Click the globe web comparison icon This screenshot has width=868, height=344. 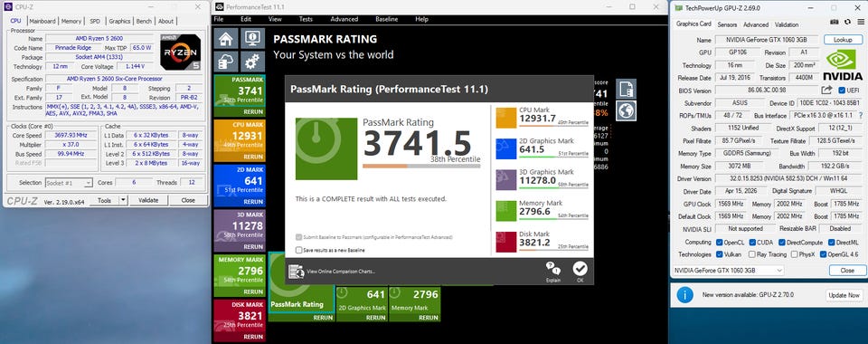tap(626, 110)
